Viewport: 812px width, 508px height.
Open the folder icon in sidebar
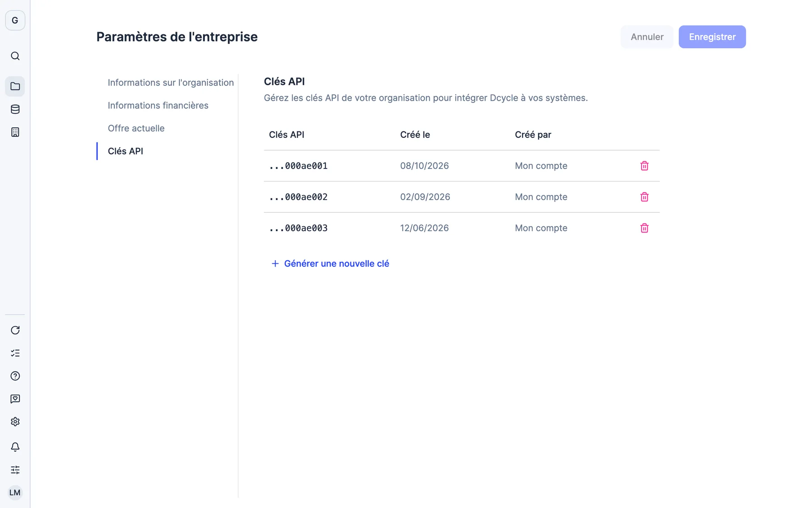[x=15, y=86]
